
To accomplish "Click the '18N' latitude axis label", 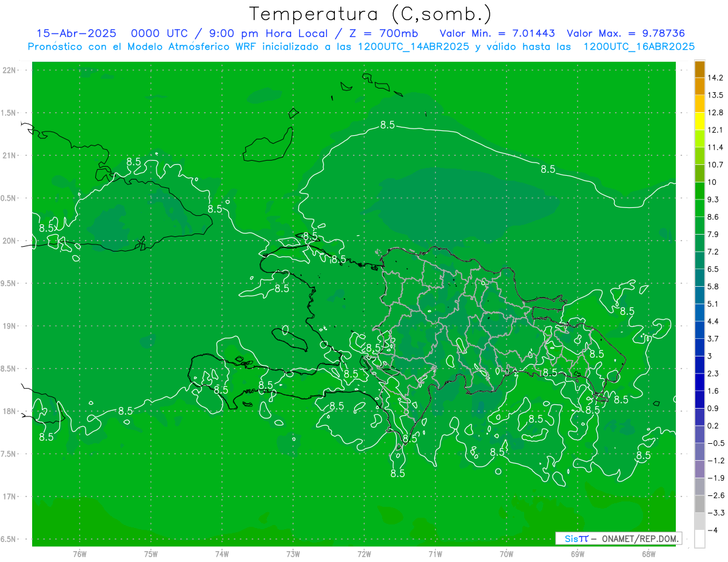I will [8, 412].
